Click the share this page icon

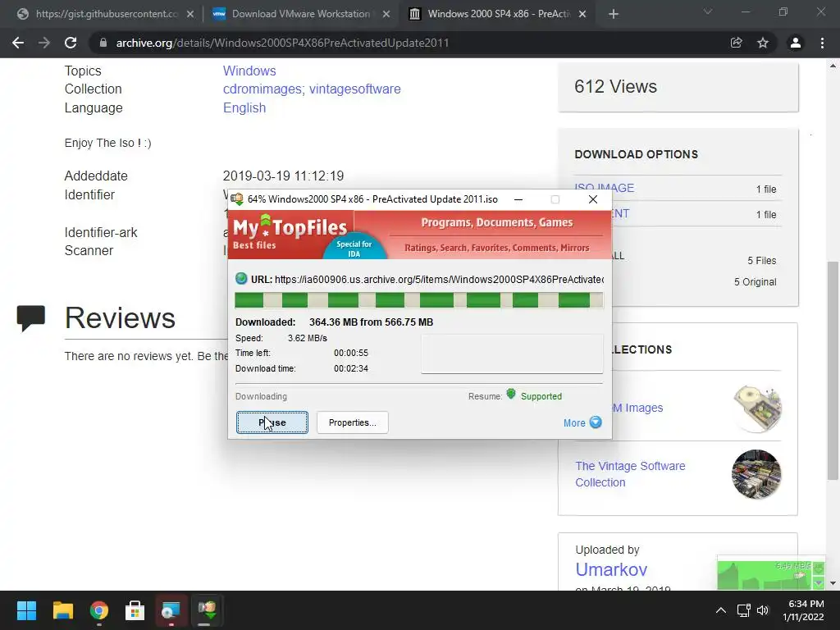click(x=736, y=43)
